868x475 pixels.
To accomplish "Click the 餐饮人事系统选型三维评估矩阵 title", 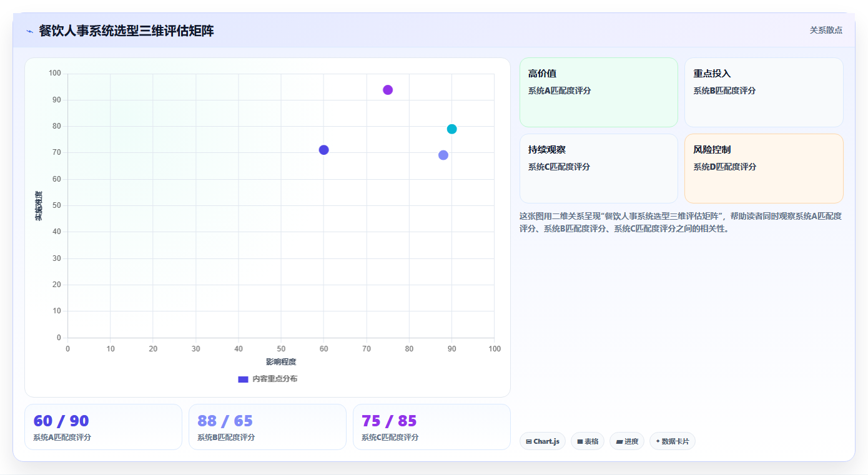I will click(127, 31).
